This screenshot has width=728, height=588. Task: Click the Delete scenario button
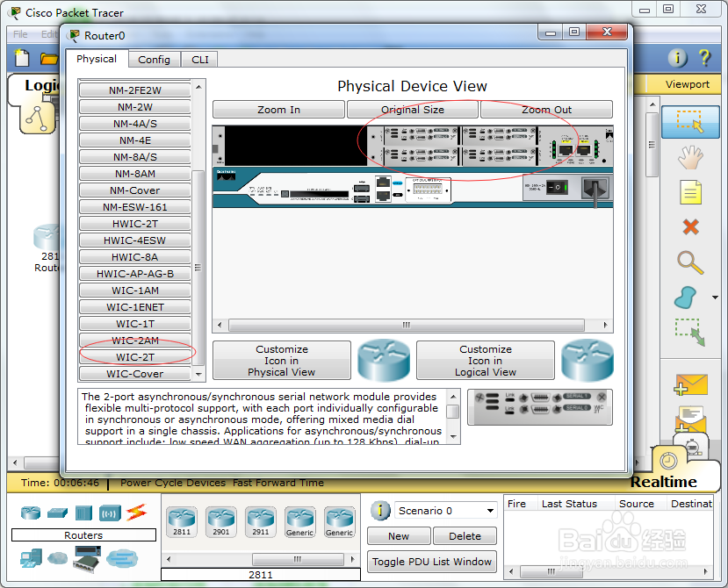(x=465, y=536)
